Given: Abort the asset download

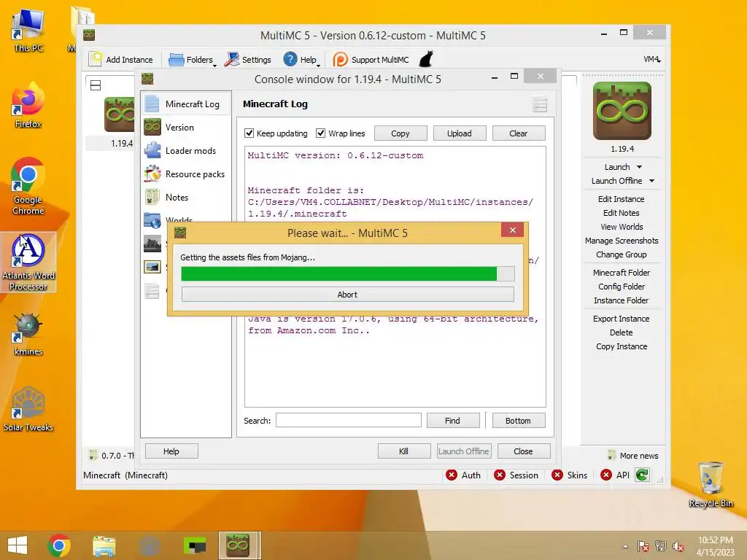Looking at the screenshot, I should pyautogui.click(x=347, y=295).
